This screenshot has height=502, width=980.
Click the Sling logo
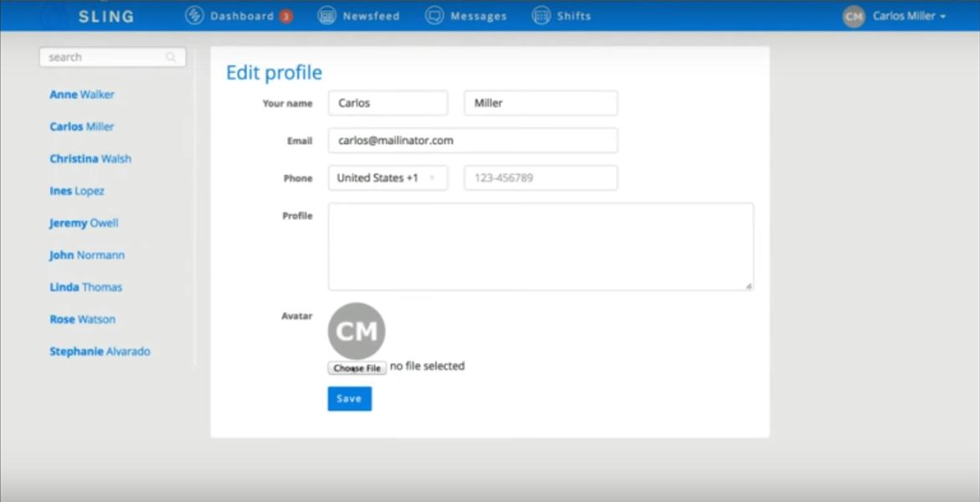[x=107, y=15]
